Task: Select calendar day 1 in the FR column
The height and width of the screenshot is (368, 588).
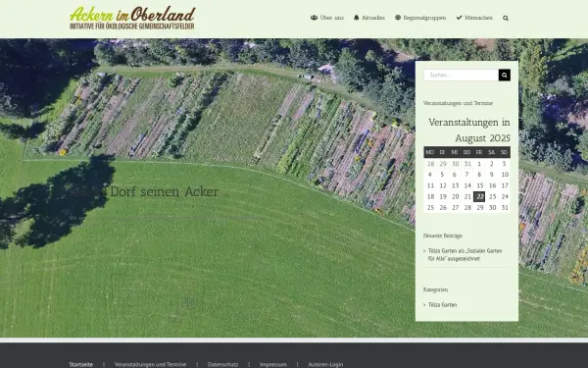Action: [479, 164]
